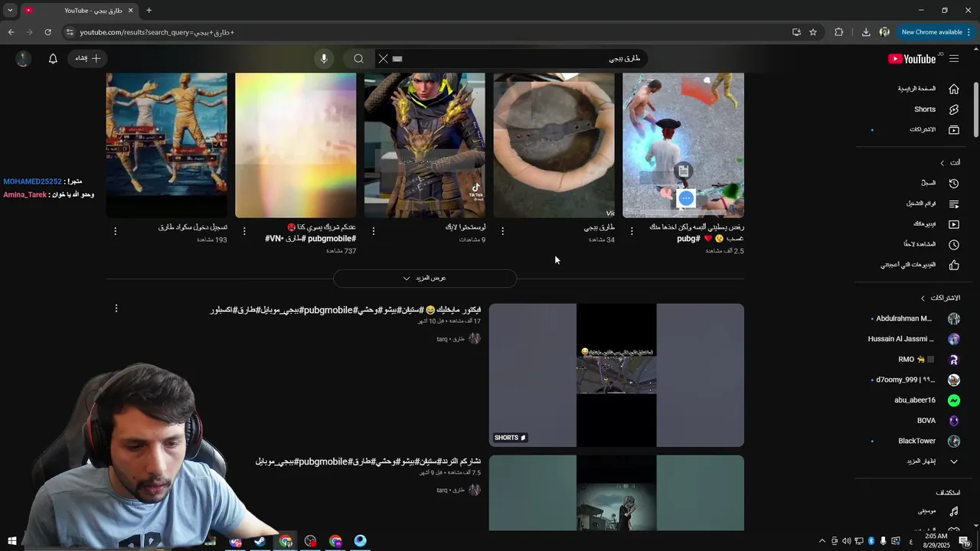980x551 pixels.
Task: Play the golden mummy characters short
Action: (x=166, y=145)
